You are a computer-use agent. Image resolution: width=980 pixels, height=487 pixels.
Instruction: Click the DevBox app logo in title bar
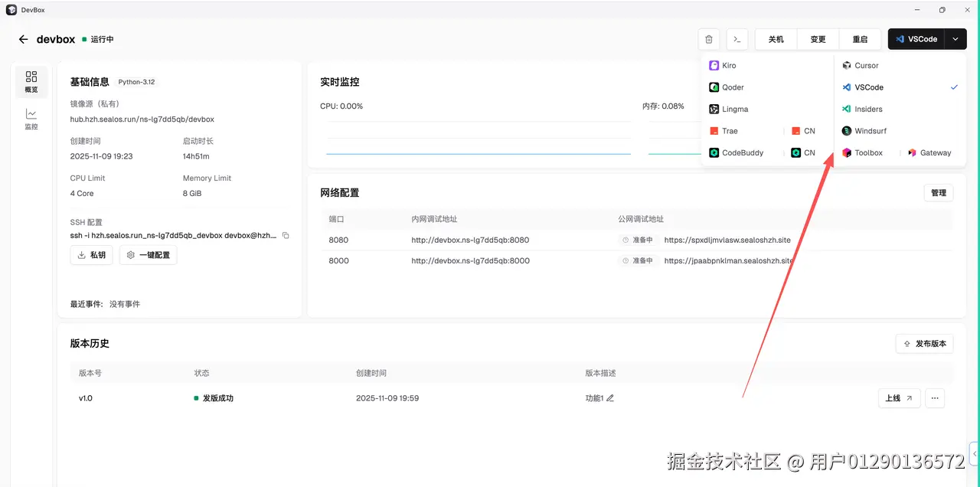pyautogui.click(x=11, y=9)
